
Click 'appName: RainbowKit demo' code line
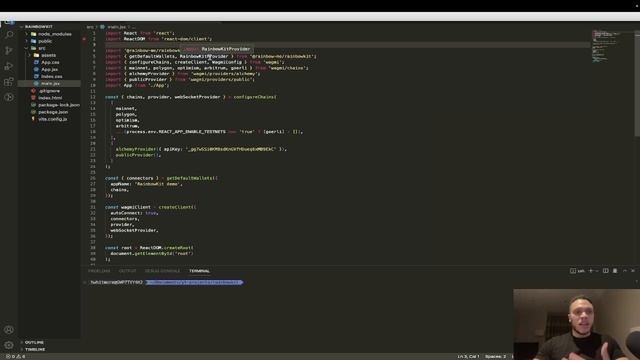[146, 184]
